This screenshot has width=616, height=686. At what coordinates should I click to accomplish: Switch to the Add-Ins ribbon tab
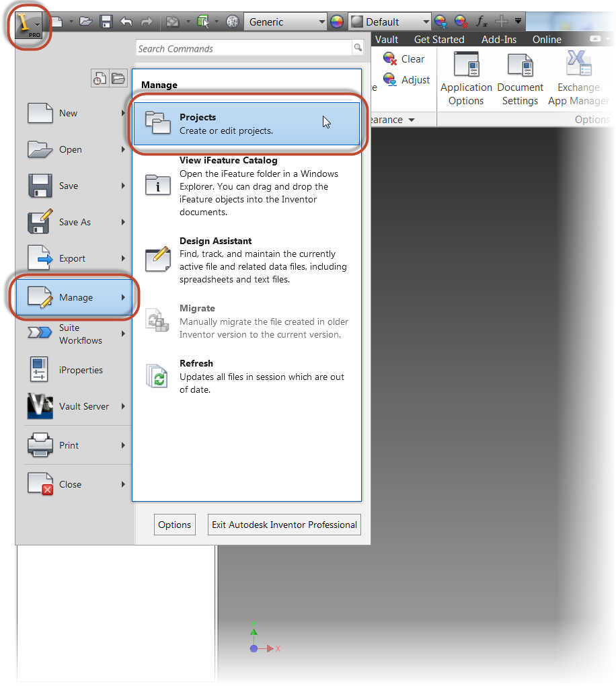point(499,40)
